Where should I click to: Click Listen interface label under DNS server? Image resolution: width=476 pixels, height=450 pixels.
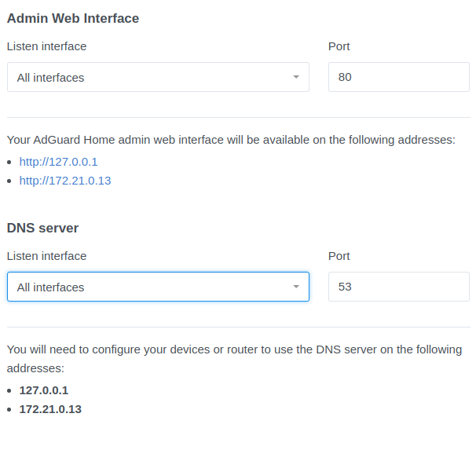47,256
